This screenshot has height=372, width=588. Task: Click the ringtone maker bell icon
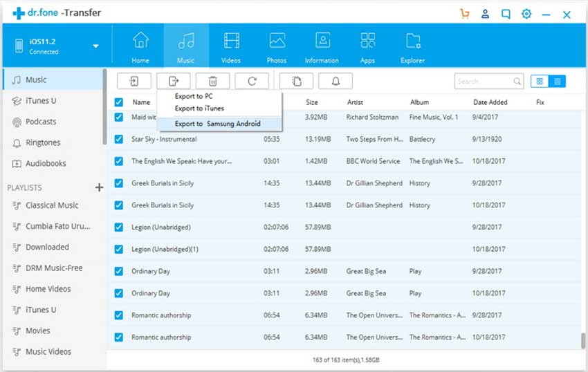336,81
